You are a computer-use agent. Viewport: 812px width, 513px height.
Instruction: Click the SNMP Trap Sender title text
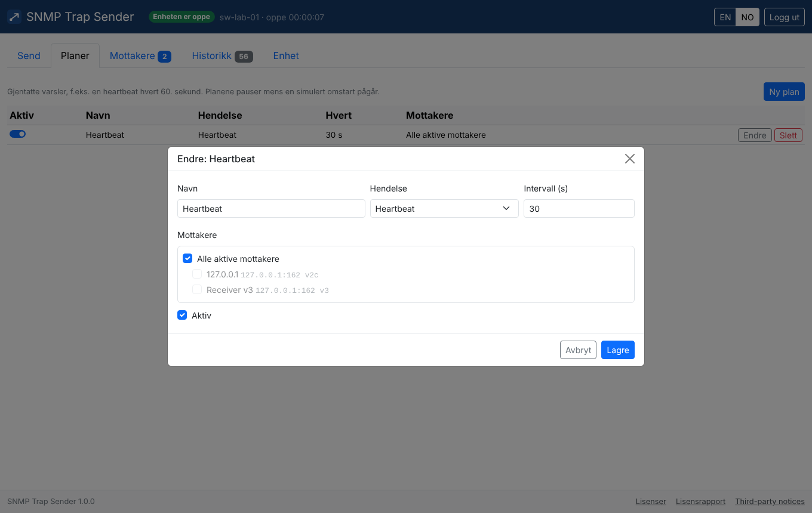tap(80, 17)
